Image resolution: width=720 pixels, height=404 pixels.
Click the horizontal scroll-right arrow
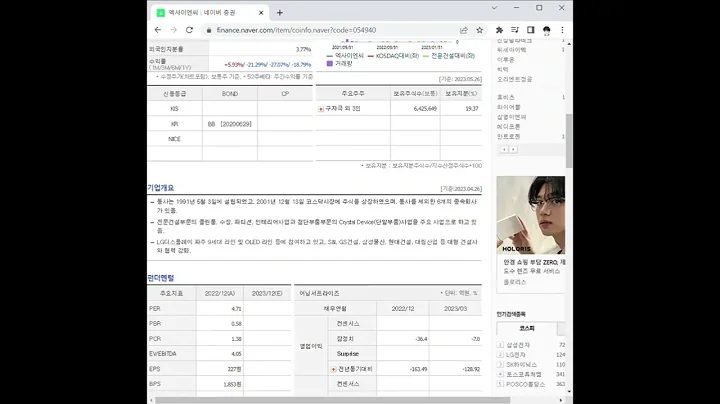[561, 400]
